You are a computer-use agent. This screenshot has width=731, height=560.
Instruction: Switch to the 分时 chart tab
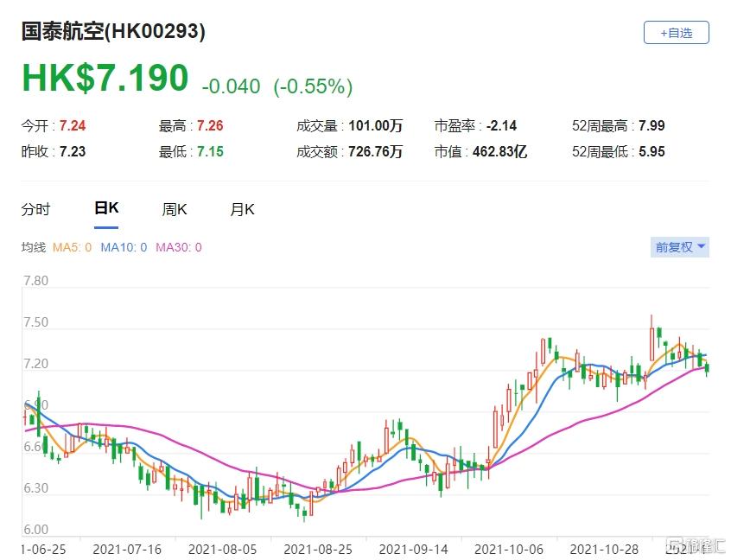point(35,209)
